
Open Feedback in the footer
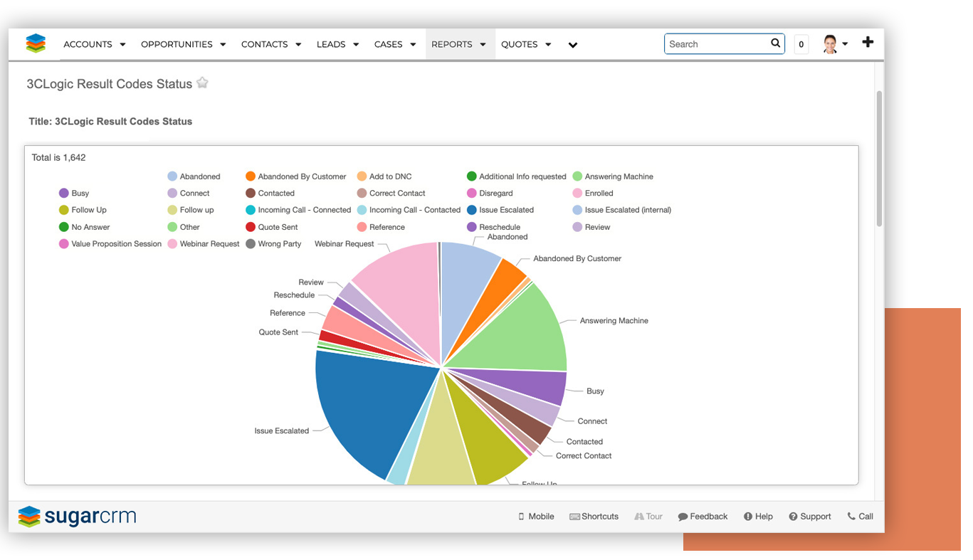703,517
